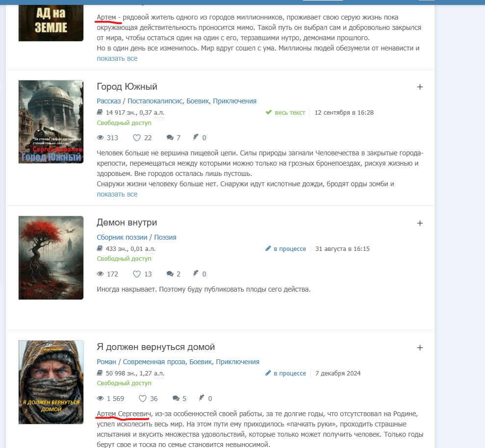Screen dimensions: 485x448
Task: Click the book size icon next to 14 917 зн.
Action: (100, 112)
